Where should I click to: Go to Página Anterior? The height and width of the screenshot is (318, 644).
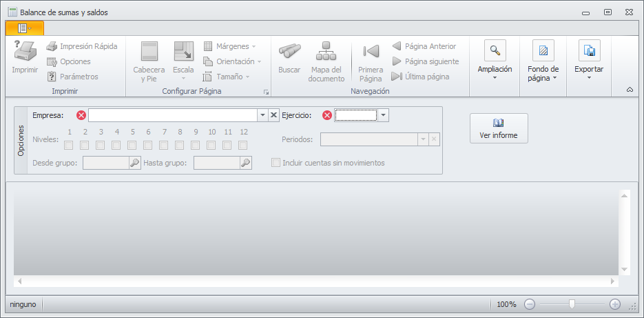point(424,46)
